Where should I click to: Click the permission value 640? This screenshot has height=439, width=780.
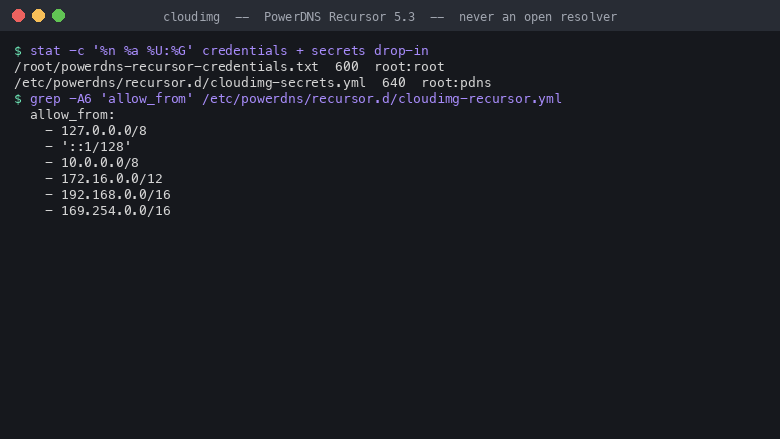pos(393,83)
